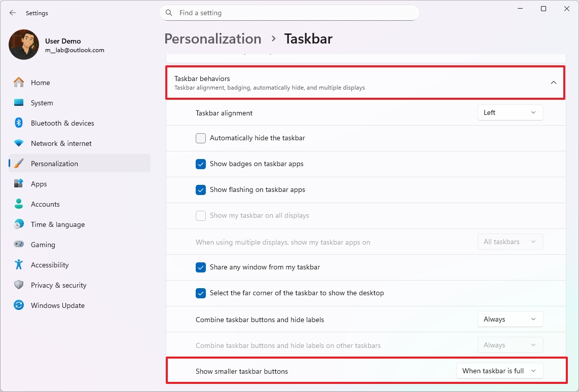579x392 pixels.
Task: Open Network & internet settings
Action: point(19,143)
